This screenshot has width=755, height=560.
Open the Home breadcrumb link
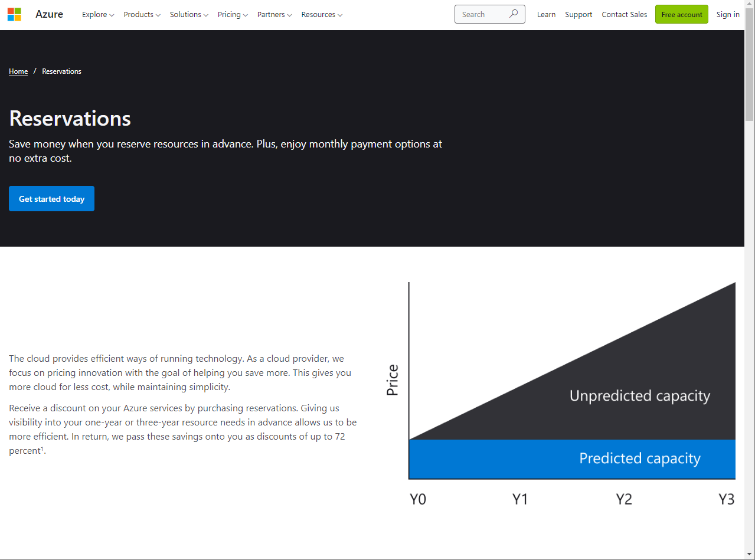tap(18, 71)
